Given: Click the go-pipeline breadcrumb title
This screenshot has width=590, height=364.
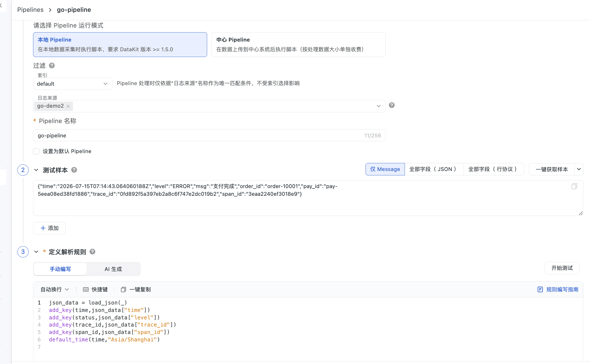Looking at the screenshot, I should (x=74, y=10).
